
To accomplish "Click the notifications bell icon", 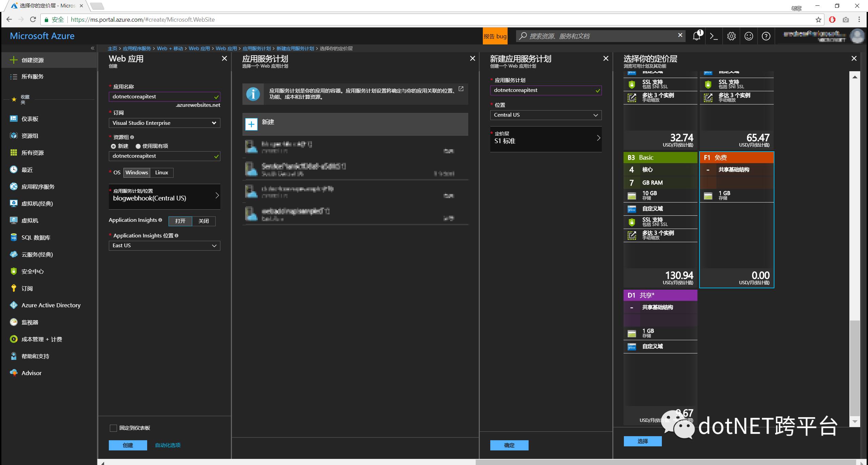I will [696, 36].
